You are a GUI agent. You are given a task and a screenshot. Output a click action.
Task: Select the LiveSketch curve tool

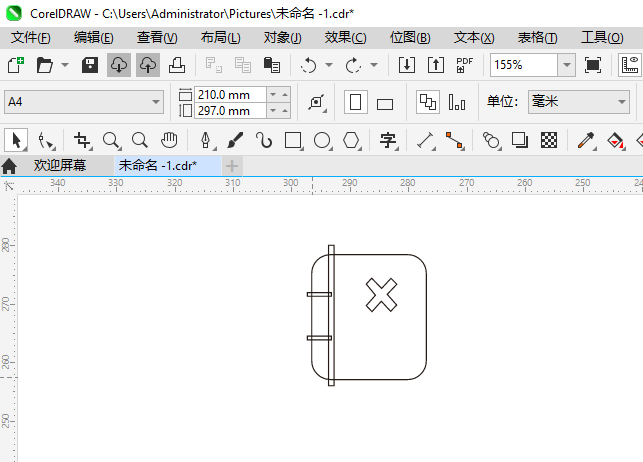point(264,140)
